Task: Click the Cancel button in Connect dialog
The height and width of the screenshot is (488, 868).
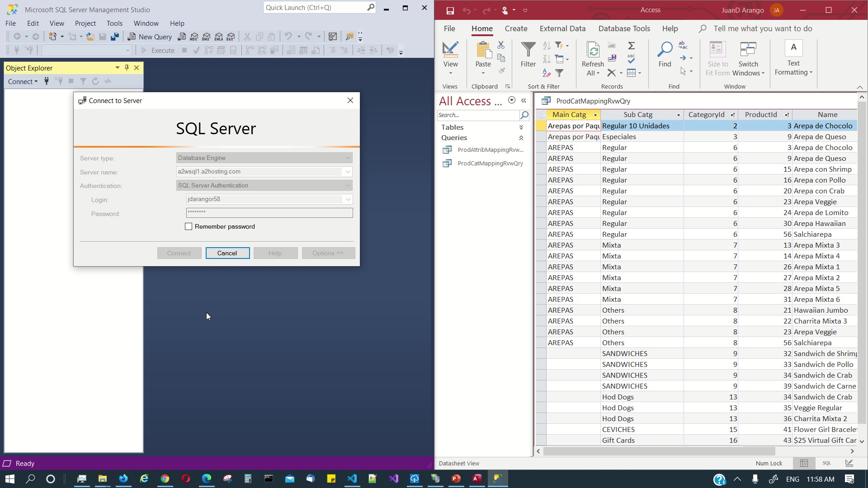Action: (227, 253)
